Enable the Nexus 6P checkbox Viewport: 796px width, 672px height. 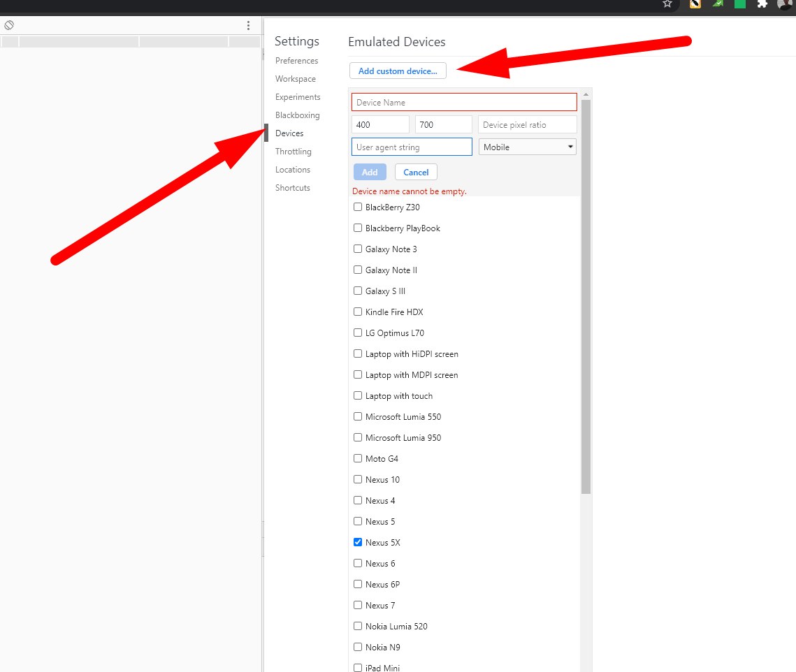[358, 584]
